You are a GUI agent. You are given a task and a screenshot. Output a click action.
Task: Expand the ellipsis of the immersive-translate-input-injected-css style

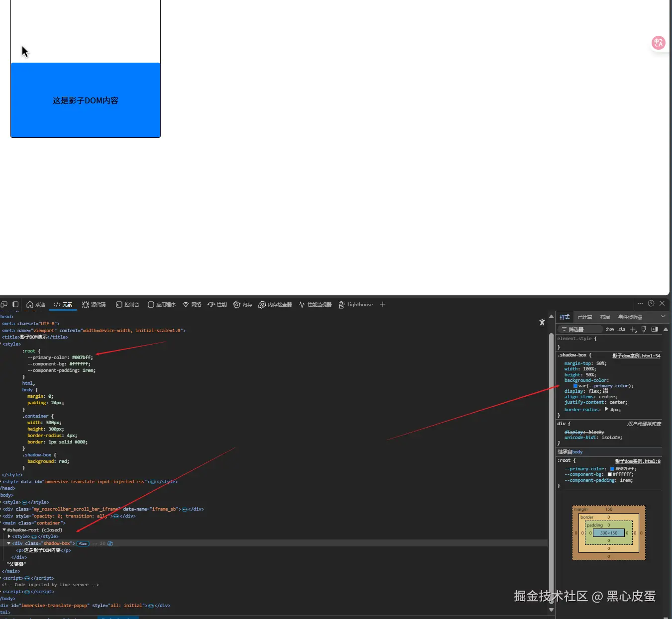(153, 482)
